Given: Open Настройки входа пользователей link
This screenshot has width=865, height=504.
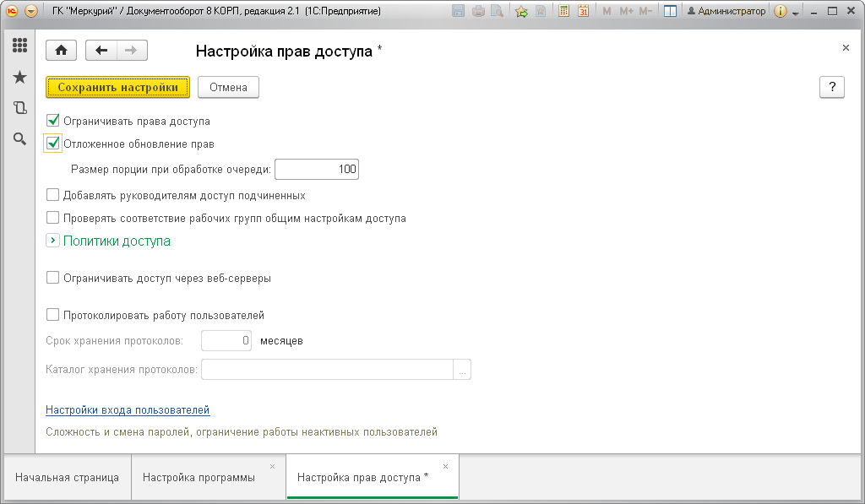Looking at the screenshot, I should pos(128,409).
